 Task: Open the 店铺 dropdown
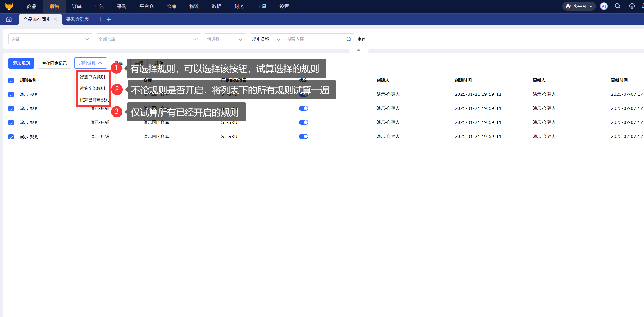click(50, 39)
